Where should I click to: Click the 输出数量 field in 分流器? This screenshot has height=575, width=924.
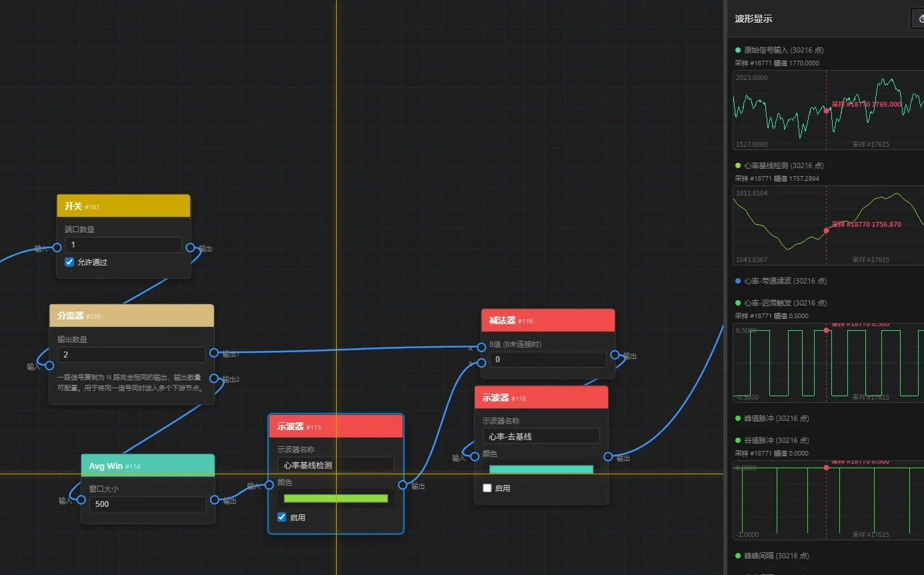tap(131, 355)
